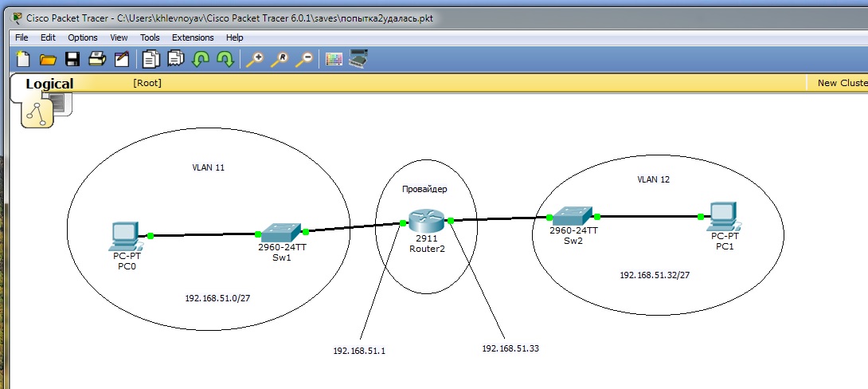Zoom out of the workspace
Image resolution: width=868 pixels, height=389 pixels.
coord(303,59)
